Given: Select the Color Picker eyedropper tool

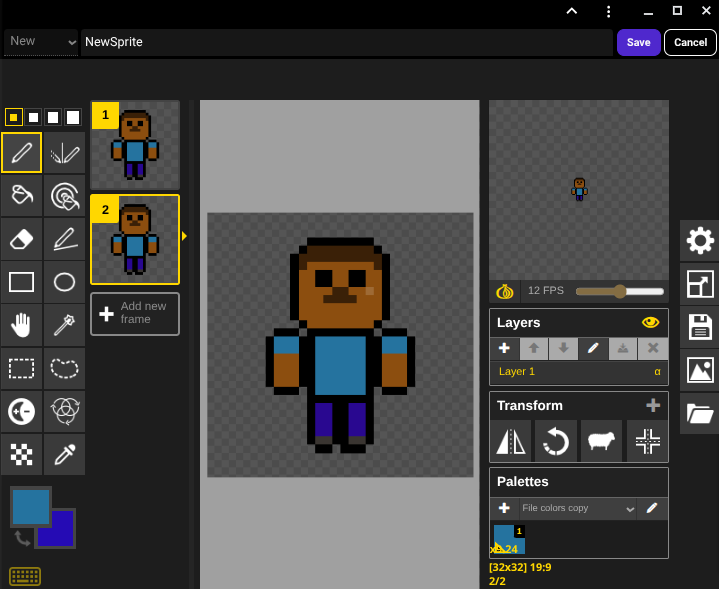Looking at the screenshot, I should [x=64, y=454].
